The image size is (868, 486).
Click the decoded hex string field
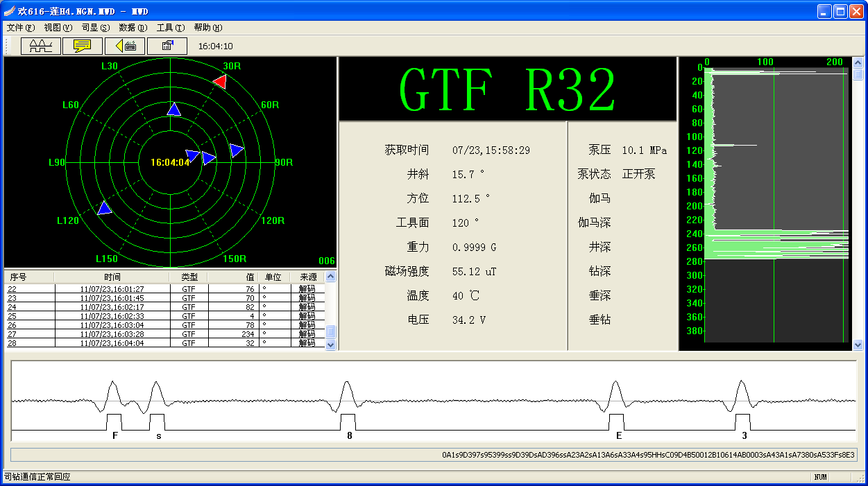point(434,455)
